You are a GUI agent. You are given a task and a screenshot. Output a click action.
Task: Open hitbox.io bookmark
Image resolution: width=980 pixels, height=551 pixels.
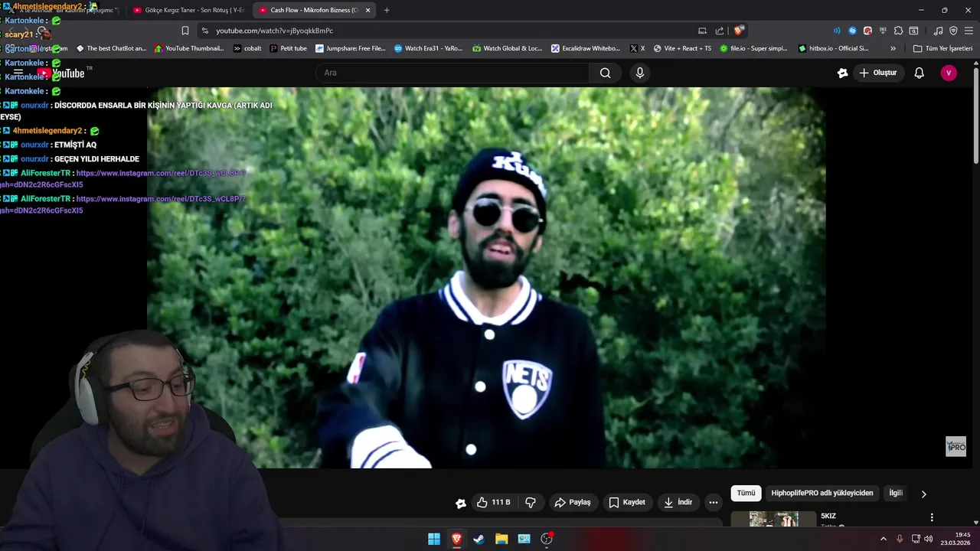point(832,48)
